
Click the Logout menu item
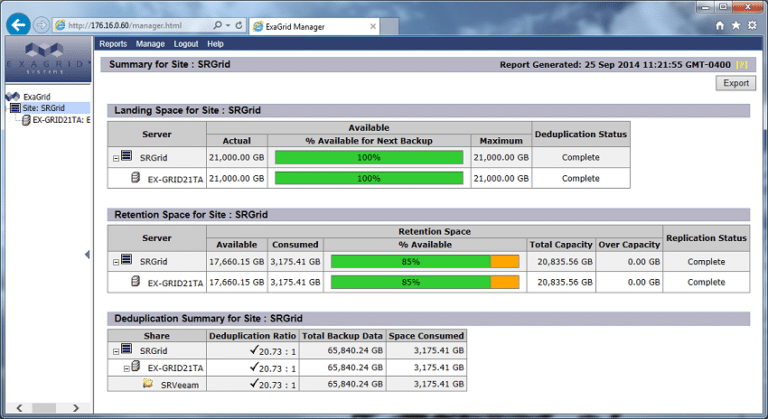point(186,44)
